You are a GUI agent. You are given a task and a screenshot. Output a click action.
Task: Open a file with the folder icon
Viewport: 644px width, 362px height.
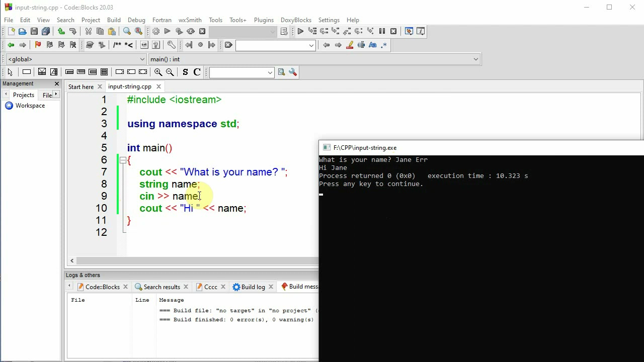click(22, 31)
